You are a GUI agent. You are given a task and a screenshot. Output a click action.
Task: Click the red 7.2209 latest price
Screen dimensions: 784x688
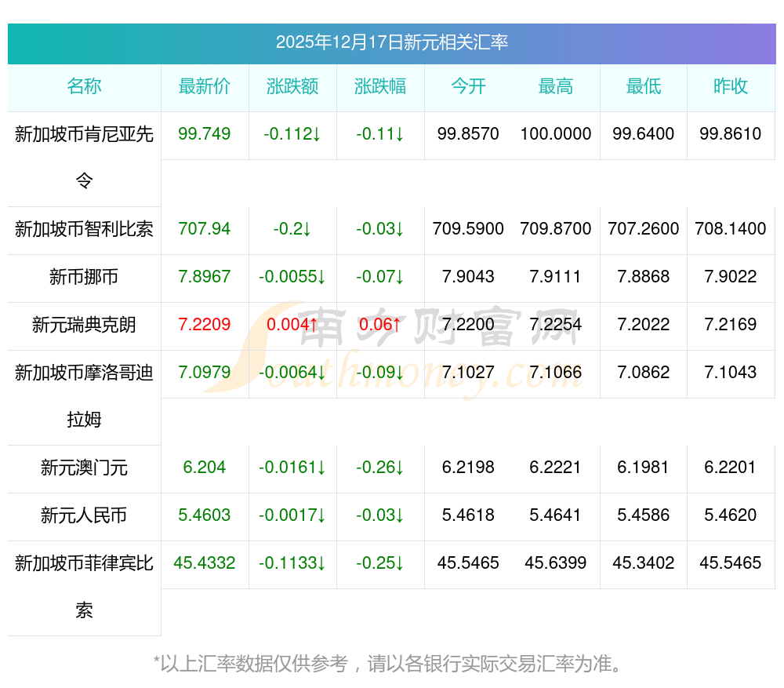point(205,325)
